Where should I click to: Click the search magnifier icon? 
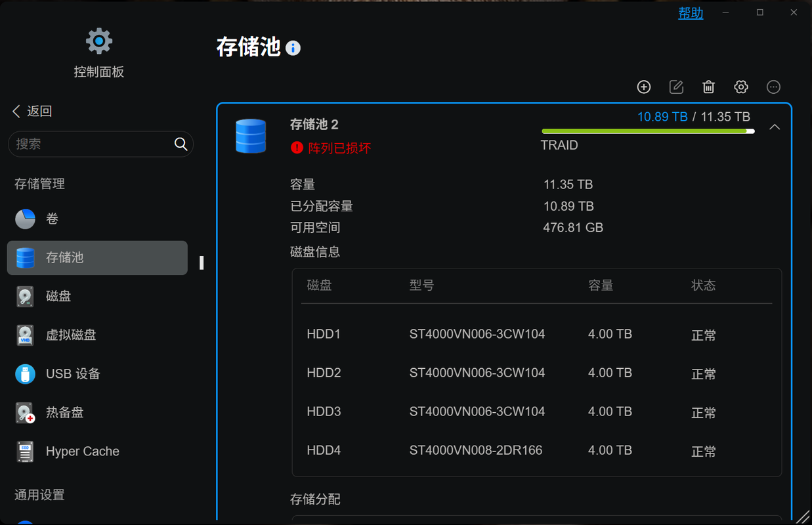(181, 144)
